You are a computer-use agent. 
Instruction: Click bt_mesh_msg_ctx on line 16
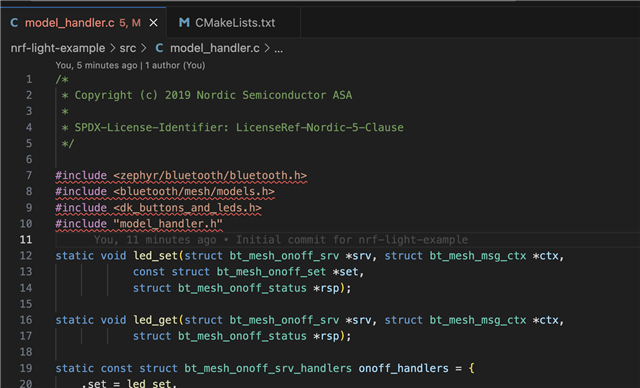point(478,320)
